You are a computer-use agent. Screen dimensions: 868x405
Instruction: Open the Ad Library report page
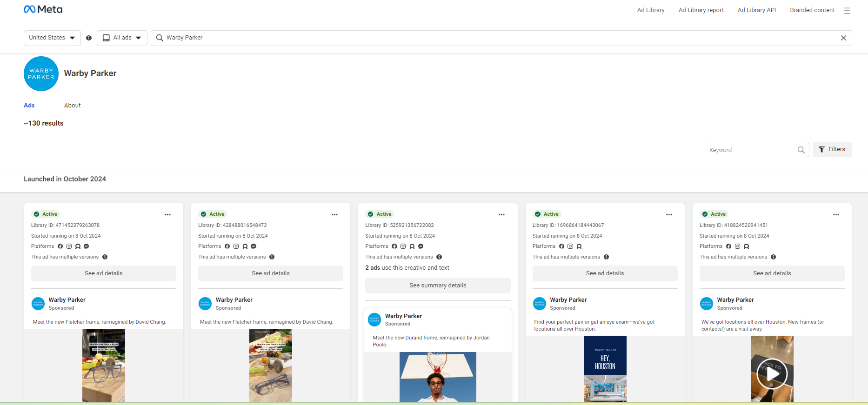point(701,10)
